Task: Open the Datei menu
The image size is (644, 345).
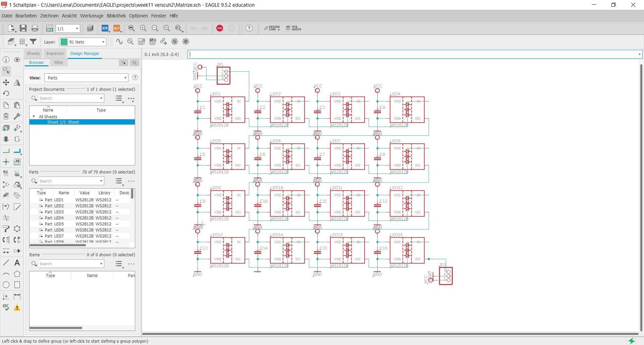Action: click(7, 16)
